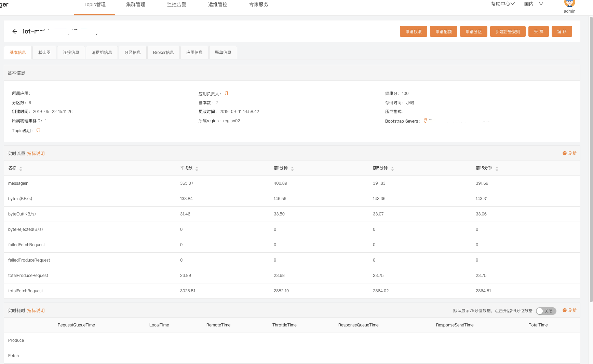Open the 集群管理 top menu
Screen dimensions: 593x364
(136, 4)
